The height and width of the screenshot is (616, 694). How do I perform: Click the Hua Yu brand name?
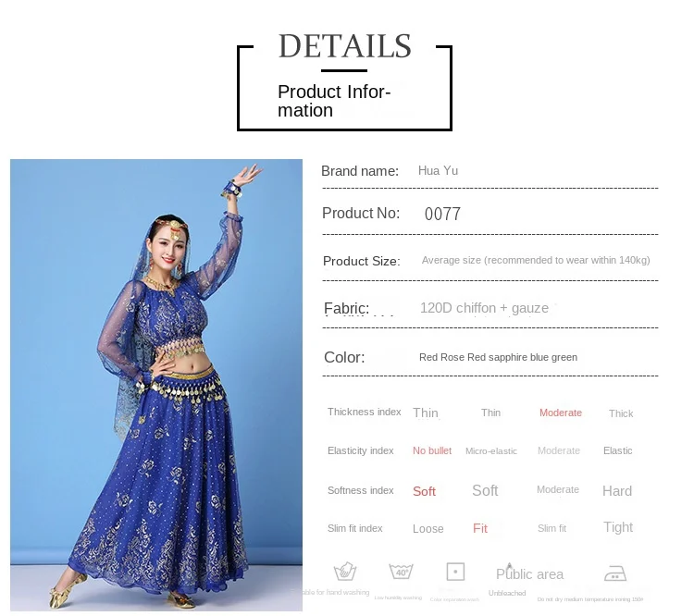pyautogui.click(x=439, y=171)
